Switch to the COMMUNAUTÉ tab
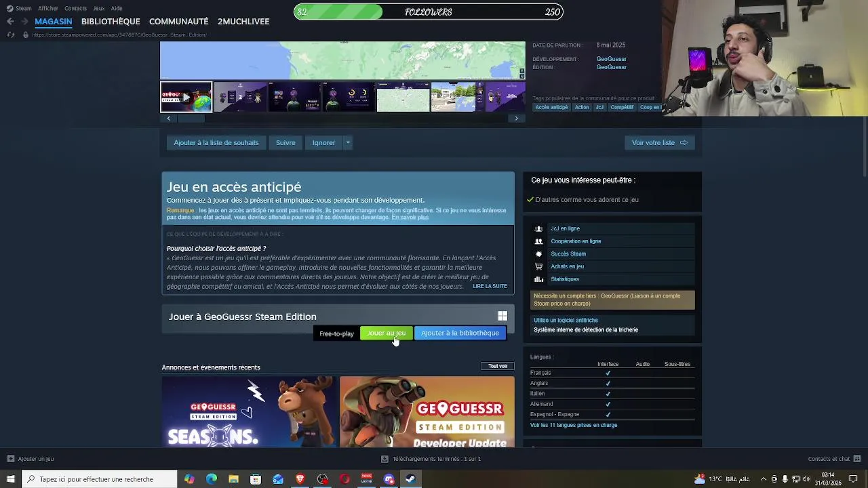The image size is (868, 488). tap(178, 21)
